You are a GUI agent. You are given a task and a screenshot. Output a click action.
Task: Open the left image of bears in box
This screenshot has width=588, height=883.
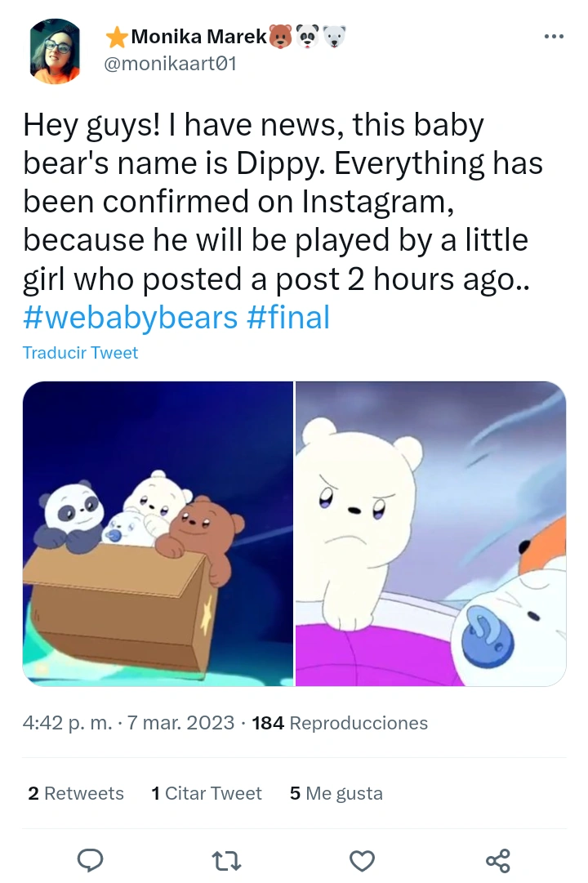pos(158,533)
